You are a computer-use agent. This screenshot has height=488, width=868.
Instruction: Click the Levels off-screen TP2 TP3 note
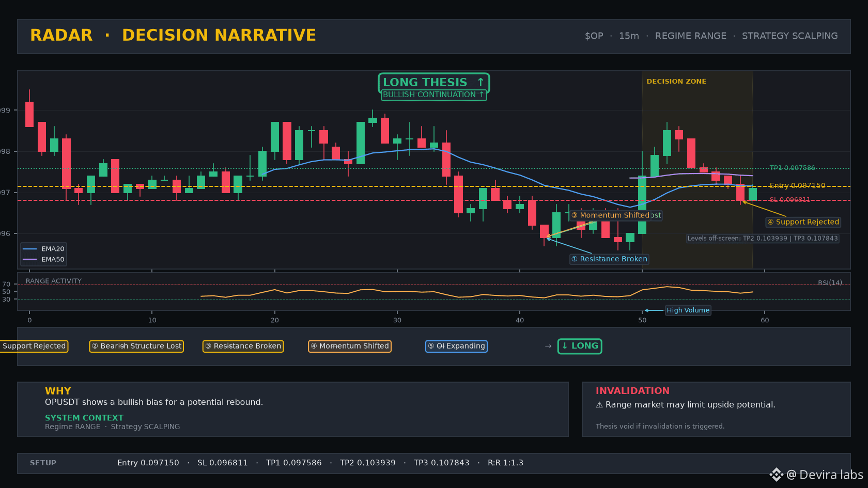(x=763, y=239)
